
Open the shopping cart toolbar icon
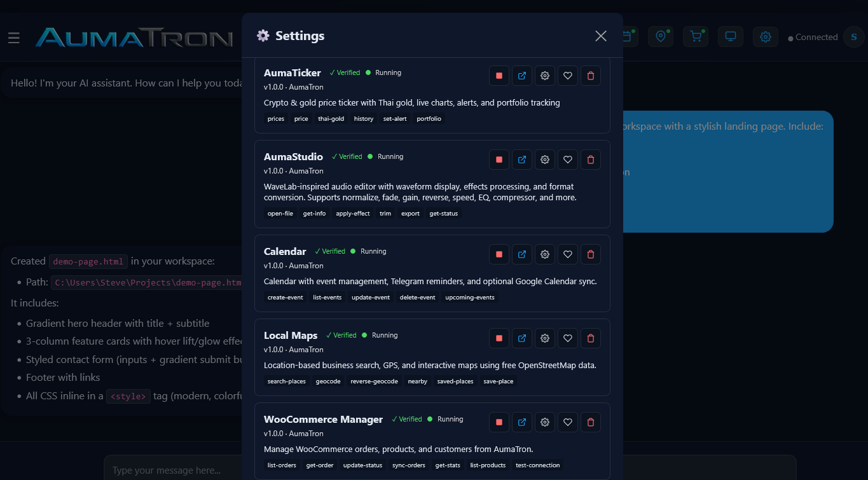pos(696,37)
